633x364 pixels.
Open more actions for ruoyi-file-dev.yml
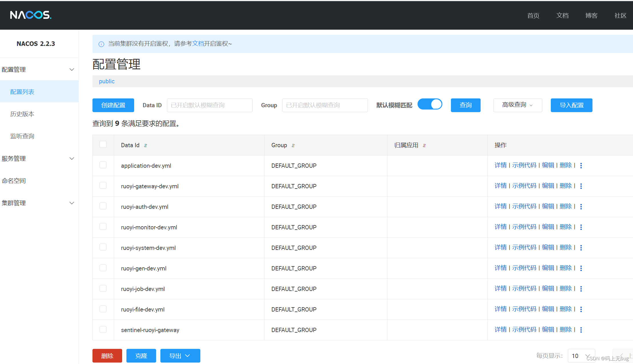pos(581,309)
